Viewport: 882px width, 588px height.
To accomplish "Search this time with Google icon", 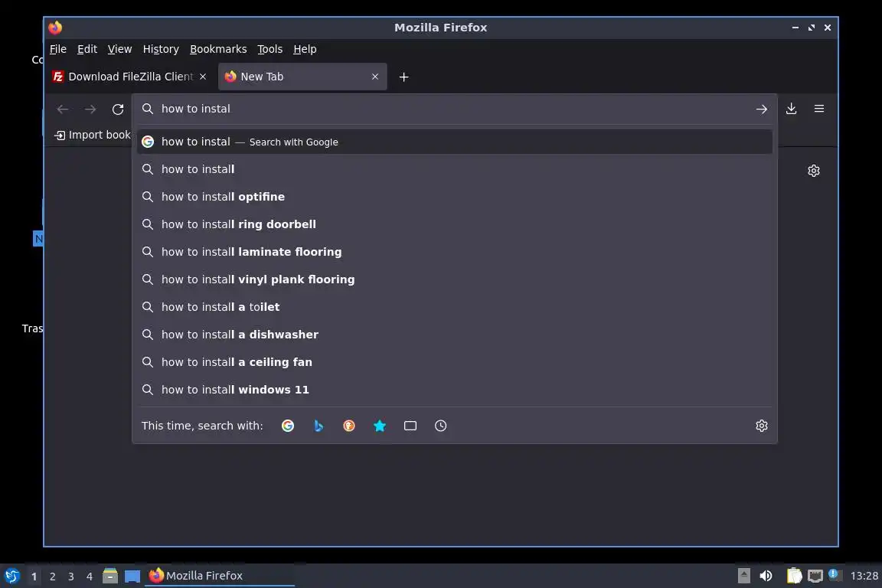I will 288,426.
